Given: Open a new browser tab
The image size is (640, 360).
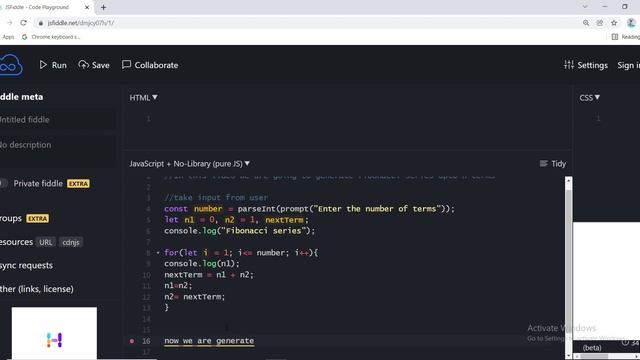Looking at the screenshot, I should tap(103, 7).
